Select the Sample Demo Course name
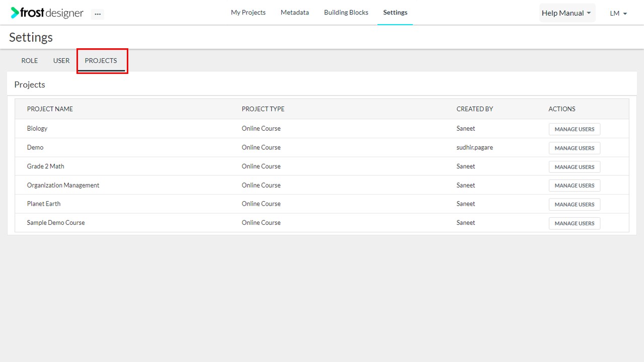Image resolution: width=644 pixels, height=362 pixels. (56, 222)
